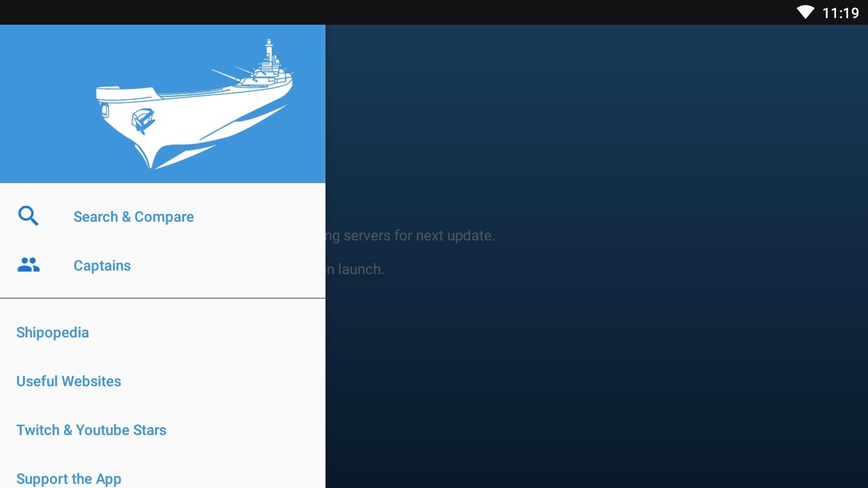Click the WiFi signal status icon
The height and width of the screenshot is (488, 868).
tap(805, 13)
